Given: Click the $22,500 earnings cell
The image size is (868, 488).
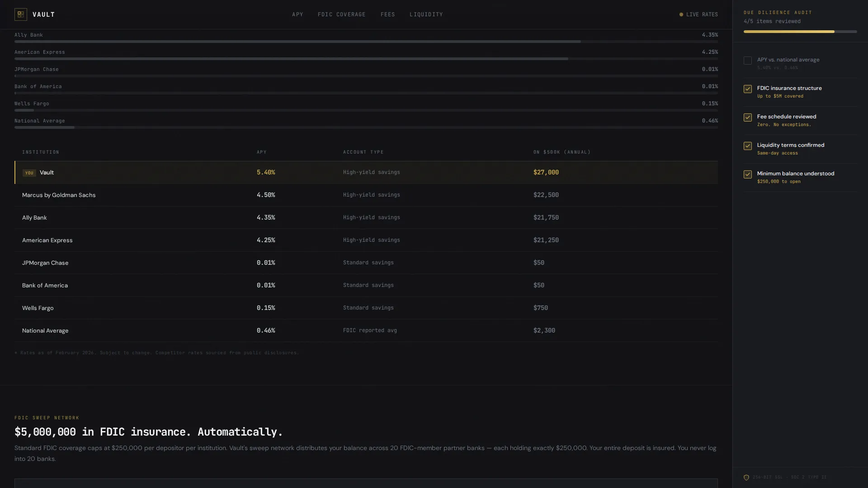Looking at the screenshot, I should coord(546,195).
